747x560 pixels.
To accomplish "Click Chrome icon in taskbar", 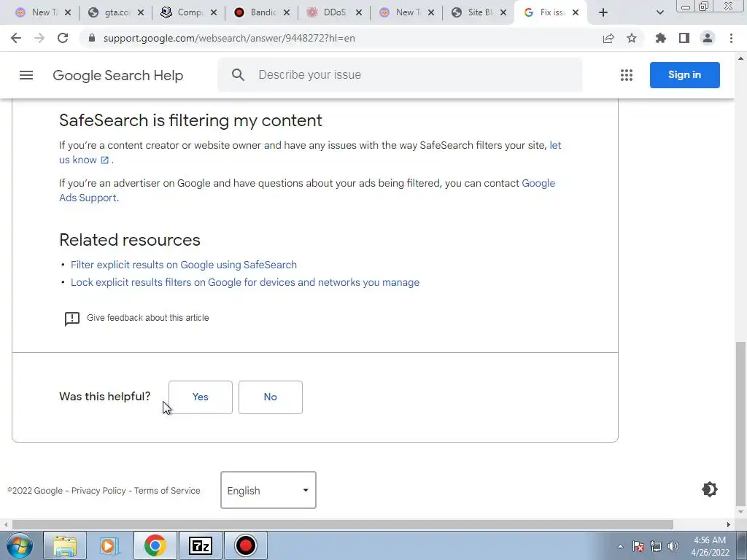I will click(x=155, y=545).
